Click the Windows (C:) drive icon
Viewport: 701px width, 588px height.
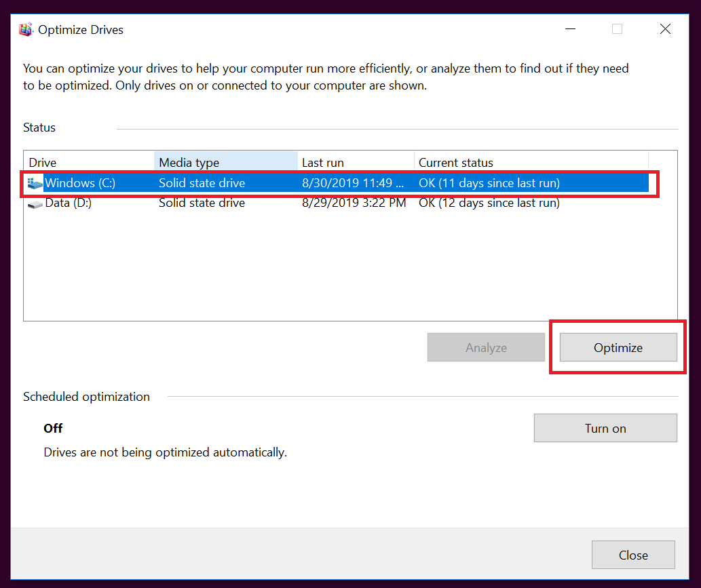coord(34,182)
